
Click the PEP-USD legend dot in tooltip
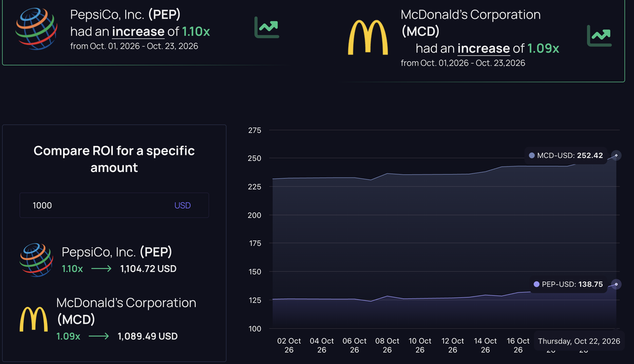pyautogui.click(x=537, y=284)
